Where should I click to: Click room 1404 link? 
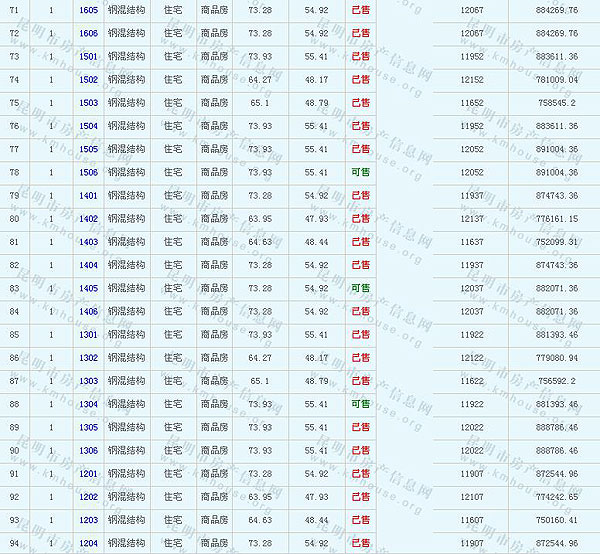pos(88,264)
